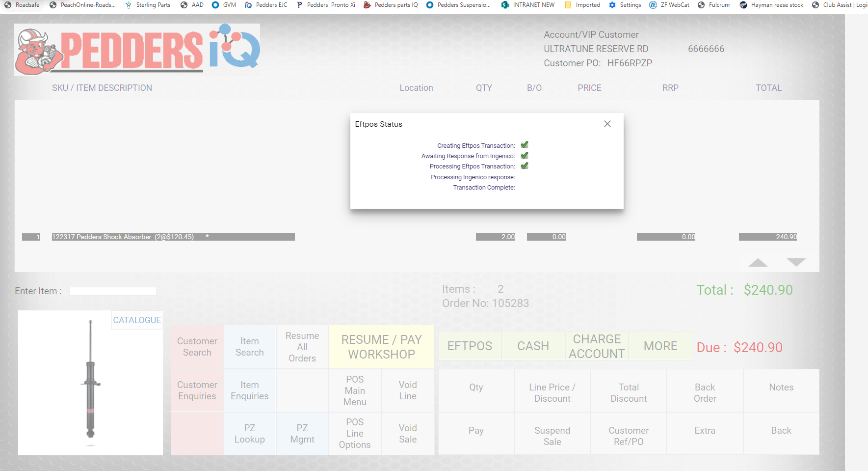868x471 pixels.
Task: Open POS Line Options
Action: pyautogui.click(x=355, y=434)
